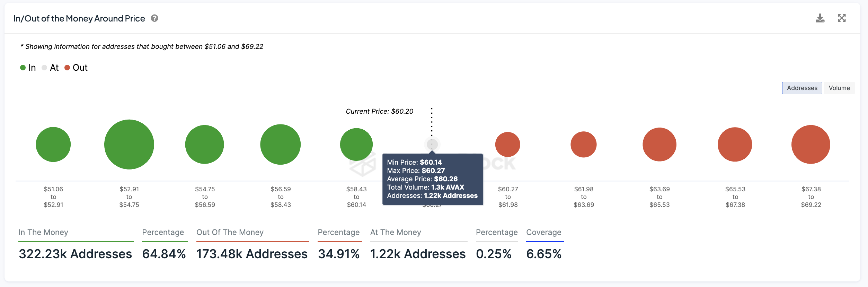Click the green $54.75 to $56.59 bubble
Viewport: 868px width, 287px height.
(x=205, y=145)
